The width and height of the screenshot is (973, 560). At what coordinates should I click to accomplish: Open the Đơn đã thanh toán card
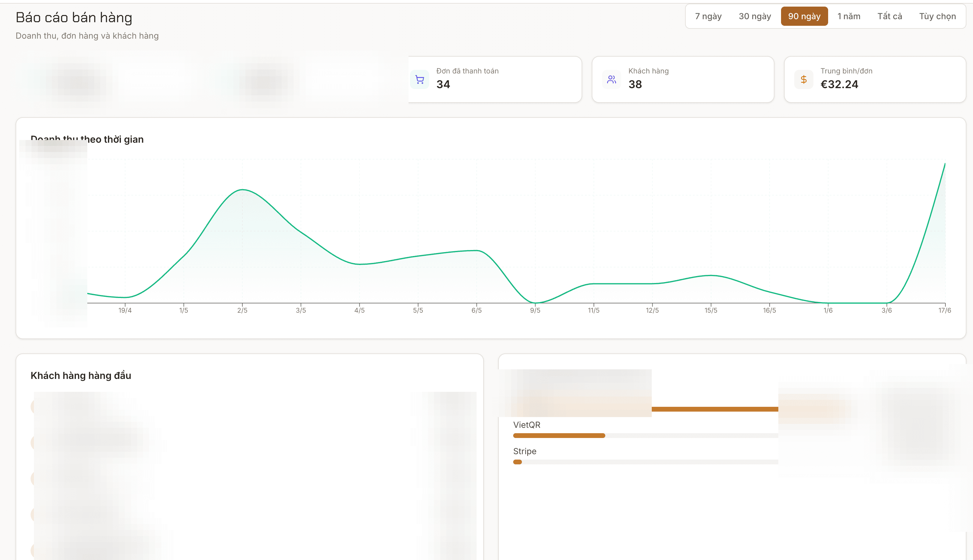pyautogui.click(x=495, y=80)
